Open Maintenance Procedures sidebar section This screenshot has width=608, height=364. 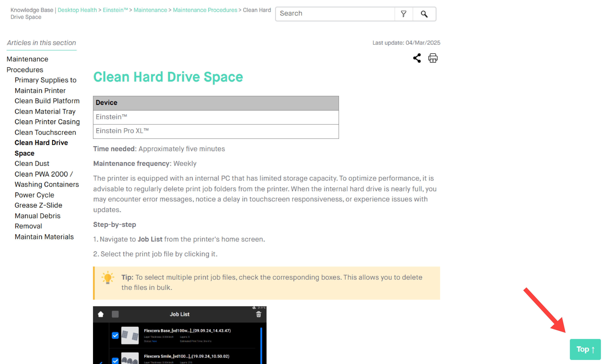(27, 64)
